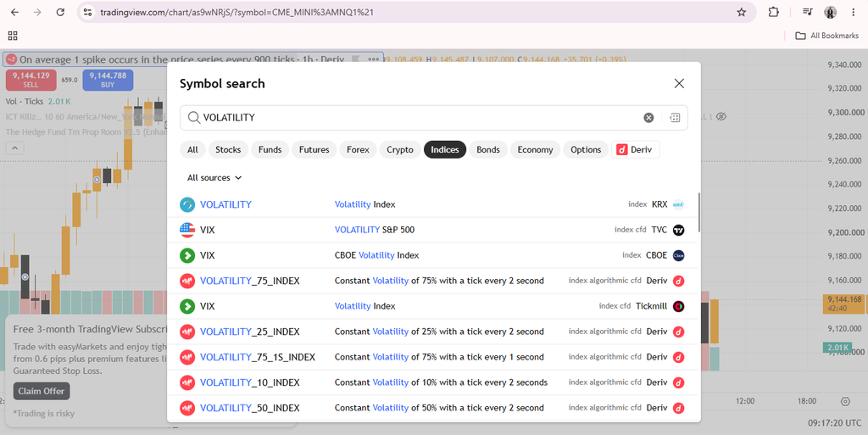The width and height of the screenshot is (868, 435).
Task: Click the symbol icon for VOLATILITY_50_INDEX
Action: click(x=187, y=408)
